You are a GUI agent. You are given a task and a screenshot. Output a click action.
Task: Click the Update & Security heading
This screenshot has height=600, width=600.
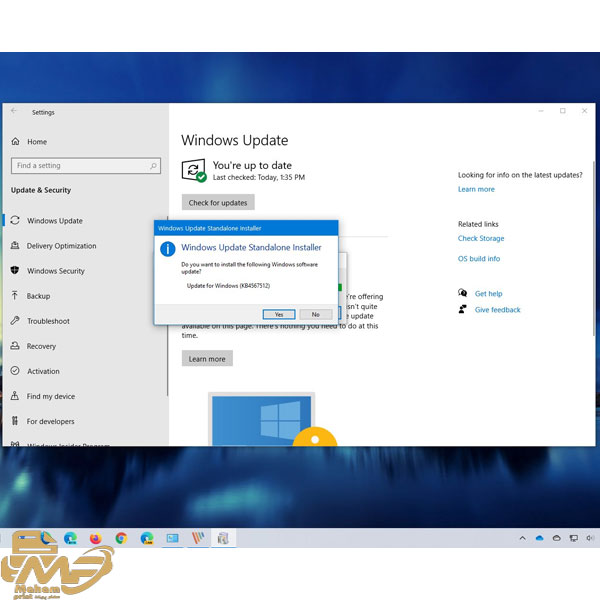pos(41,190)
